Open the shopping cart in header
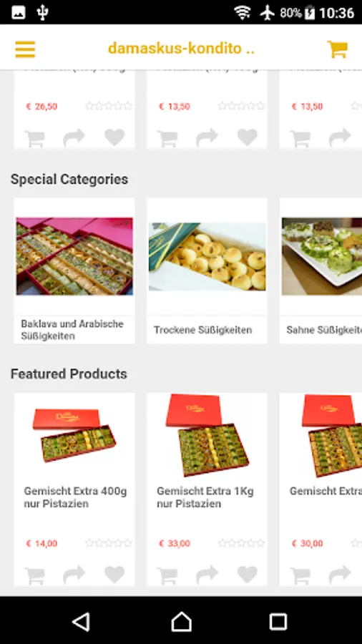Image resolution: width=362 pixels, height=644 pixels. coord(338,49)
